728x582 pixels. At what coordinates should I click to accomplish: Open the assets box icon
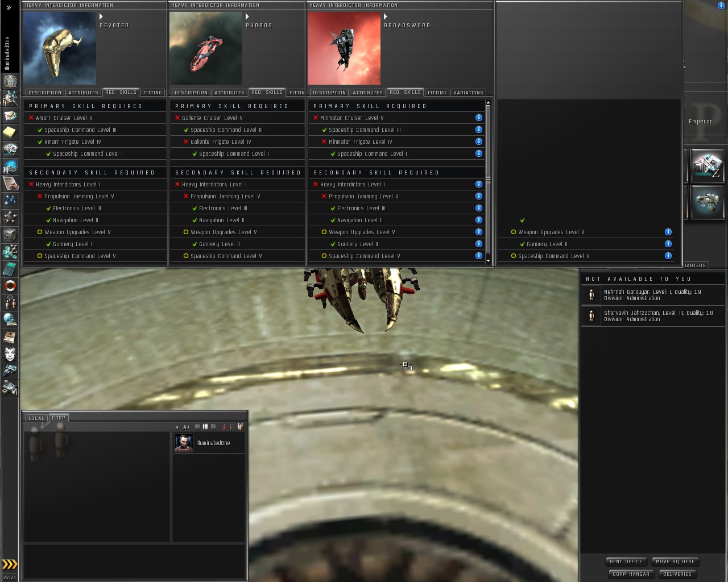pyautogui.click(x=10, y=235)
